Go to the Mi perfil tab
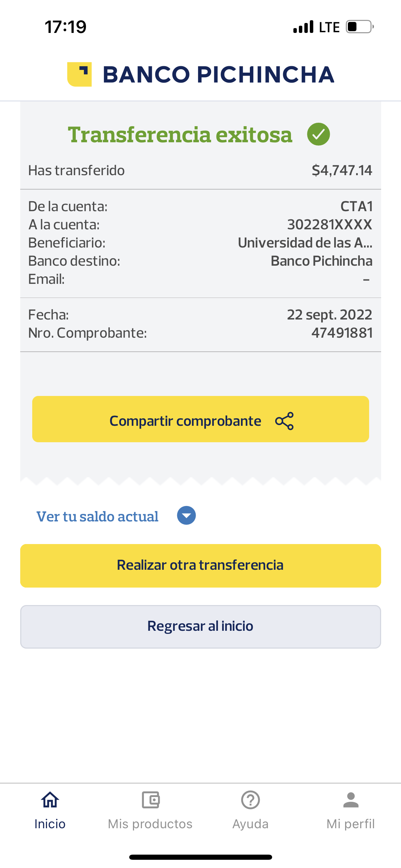The image size is (401, 868). [x=351, y=824]
